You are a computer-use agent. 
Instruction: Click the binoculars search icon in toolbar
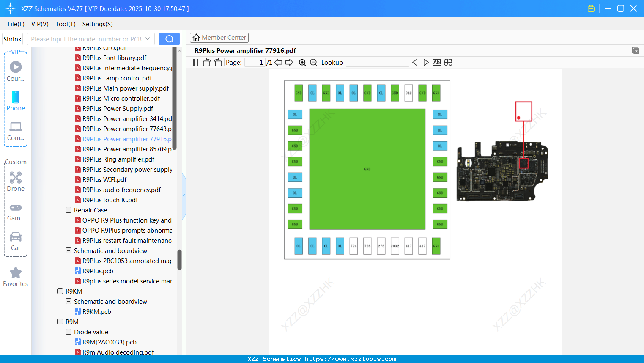[x=448, y=62]
